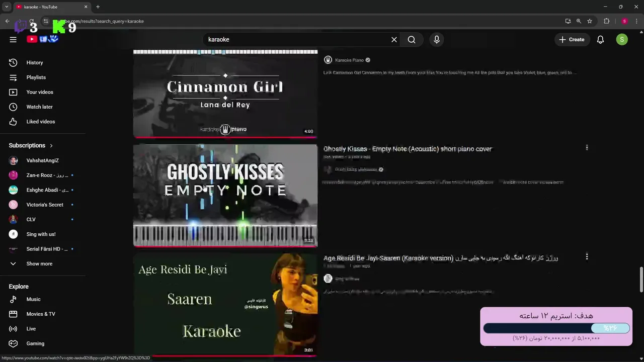Screen dimensions: 644x362
Task: Run search with the magnifier button
Action: tap(412, 39)
